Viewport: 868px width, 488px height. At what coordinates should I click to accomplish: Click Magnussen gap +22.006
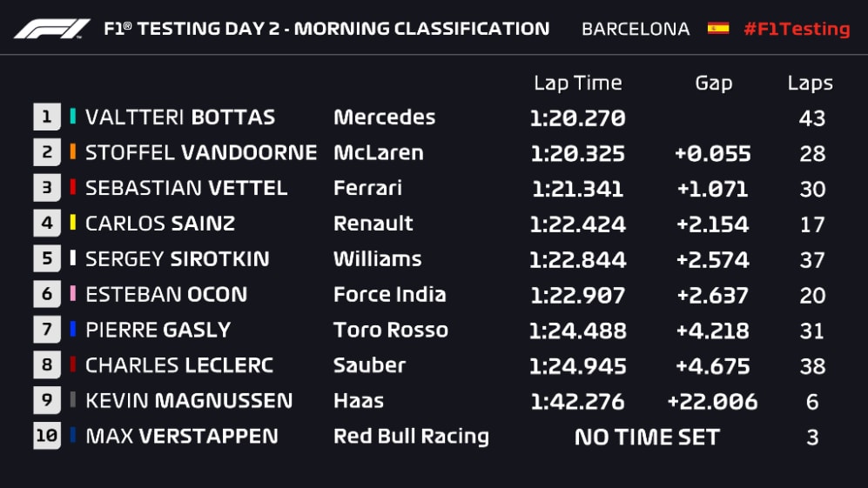(x=712, y=401)
